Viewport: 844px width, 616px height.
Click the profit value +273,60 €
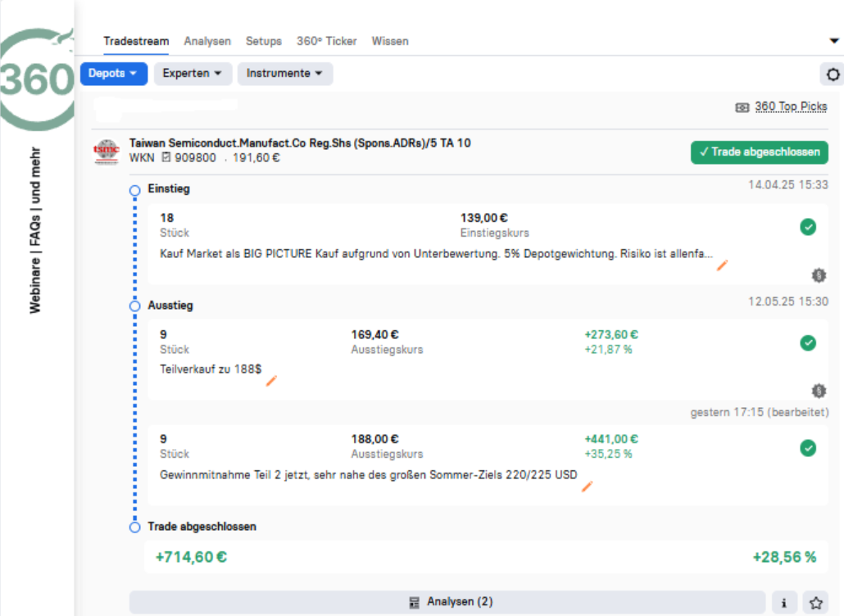pos(611,335)
